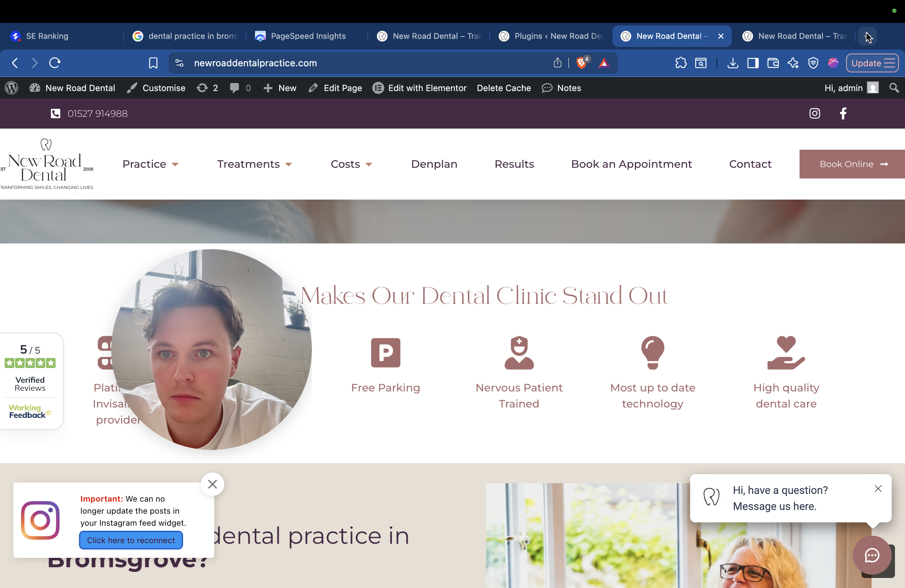Open the chat bubble widget icon

point(872,555)
